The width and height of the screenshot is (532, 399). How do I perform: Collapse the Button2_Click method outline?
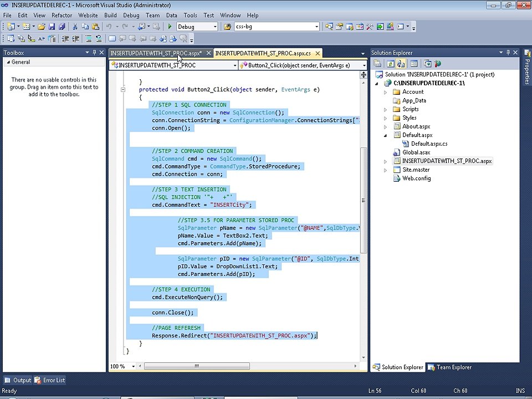click(123, 90)
